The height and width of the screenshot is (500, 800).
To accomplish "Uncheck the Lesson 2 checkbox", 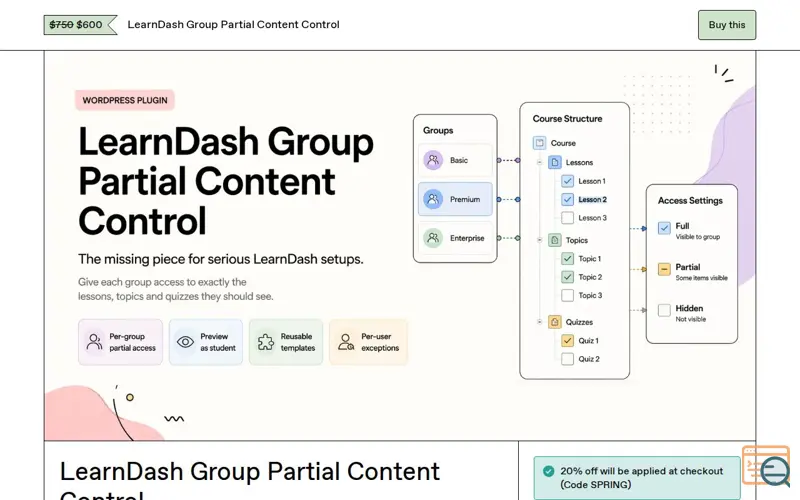I will (x=567, y=199).
